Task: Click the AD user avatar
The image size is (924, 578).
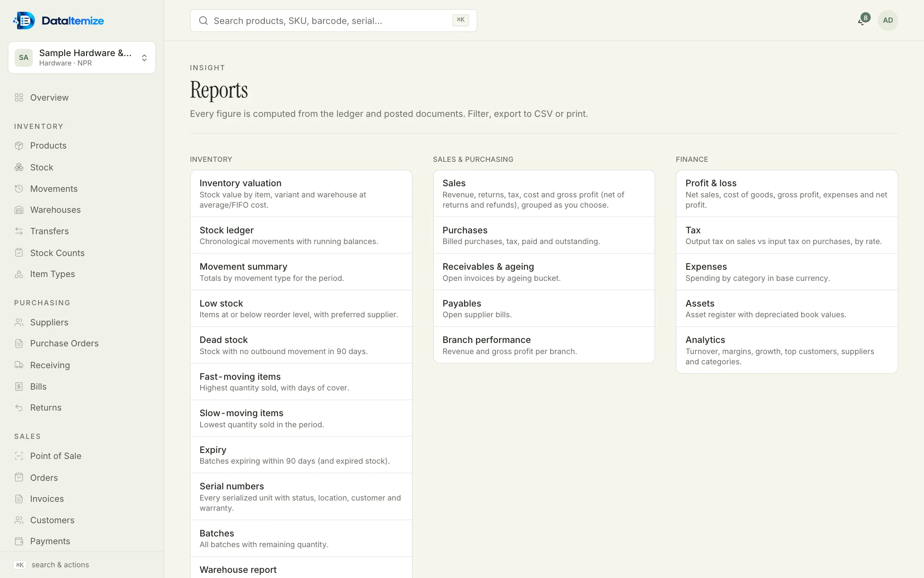Action: pyautogui.click(x=888, y=20)
